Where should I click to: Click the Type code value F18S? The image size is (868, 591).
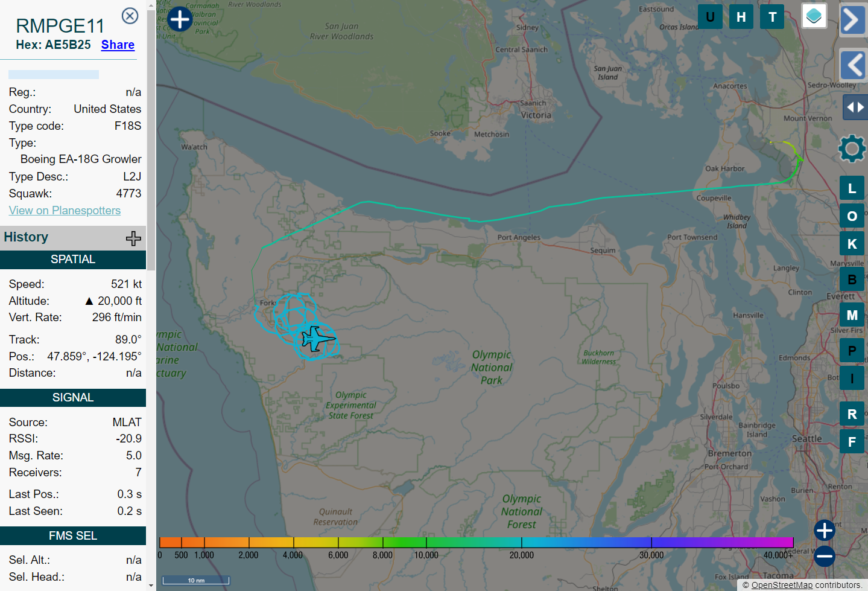click(x=128, y=126)
